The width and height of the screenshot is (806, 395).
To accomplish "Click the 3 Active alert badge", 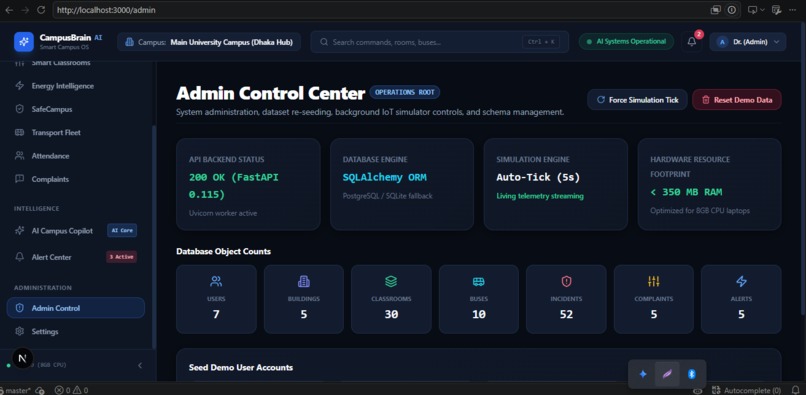I will coord(121,257).
